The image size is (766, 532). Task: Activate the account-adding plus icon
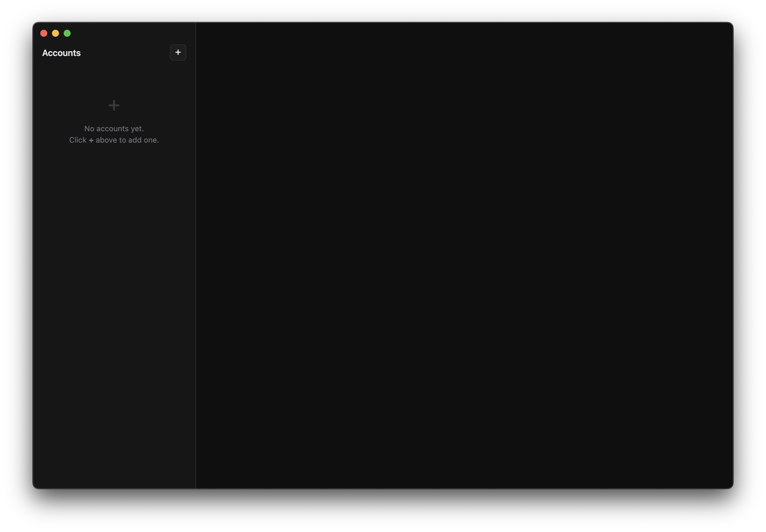click(x=178, y=52)
